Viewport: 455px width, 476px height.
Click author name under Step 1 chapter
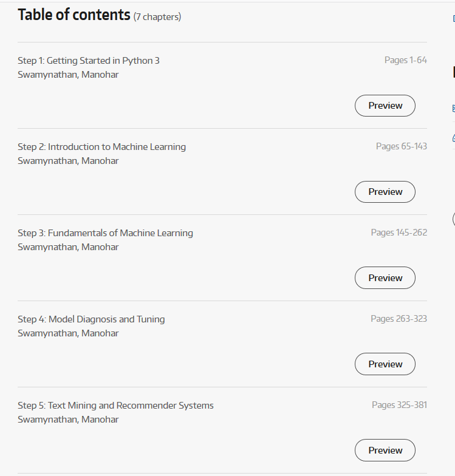point(68,75)
